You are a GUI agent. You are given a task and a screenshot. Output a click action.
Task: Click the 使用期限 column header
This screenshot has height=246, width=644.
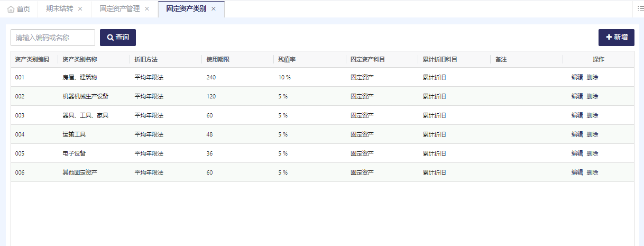click(x=218, y=59)
